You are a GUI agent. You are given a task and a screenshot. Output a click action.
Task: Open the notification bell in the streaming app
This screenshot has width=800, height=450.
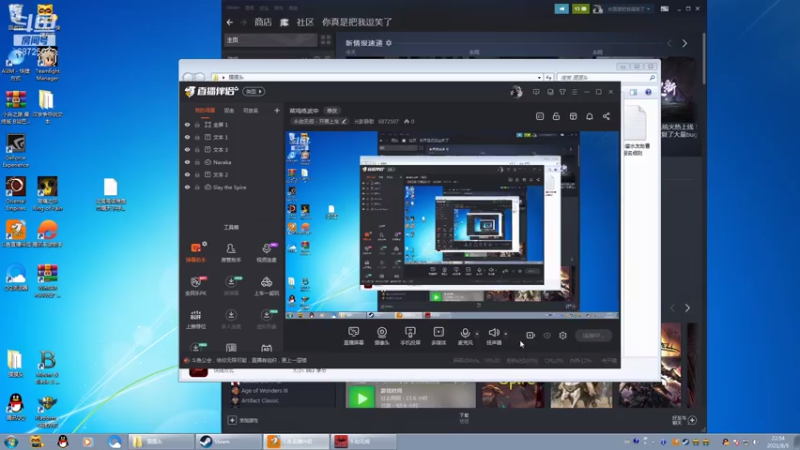589,116
